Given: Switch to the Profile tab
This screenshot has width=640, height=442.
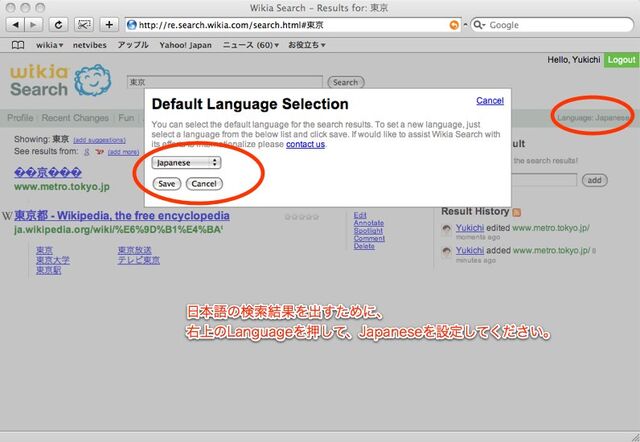Looking at the screenshot, I should click(20, 118).
